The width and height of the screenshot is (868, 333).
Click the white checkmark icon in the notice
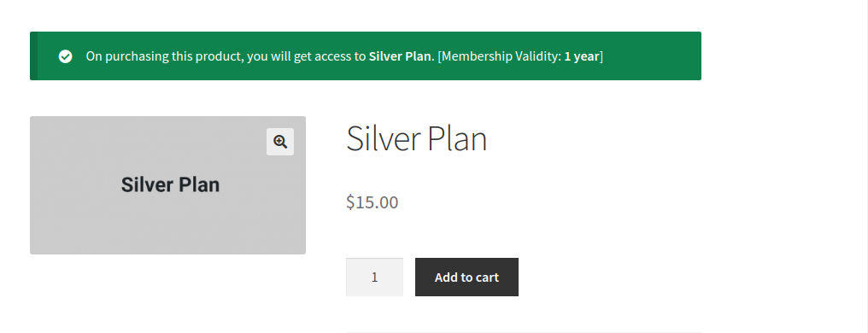click(x=65, y=56)
